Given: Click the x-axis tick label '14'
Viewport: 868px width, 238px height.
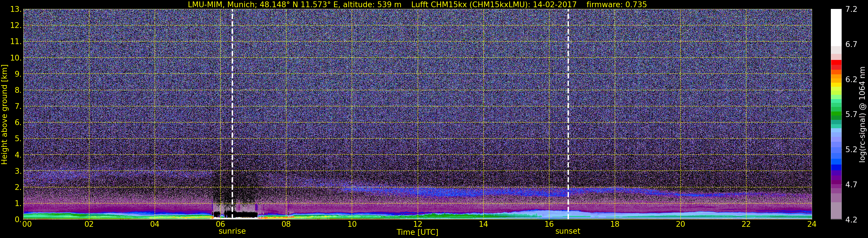Looking at the screenshot, I should (483, 224).
